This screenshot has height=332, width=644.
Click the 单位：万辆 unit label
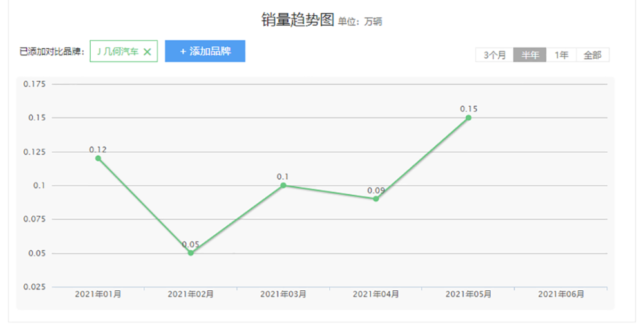[x=360, y=21]
